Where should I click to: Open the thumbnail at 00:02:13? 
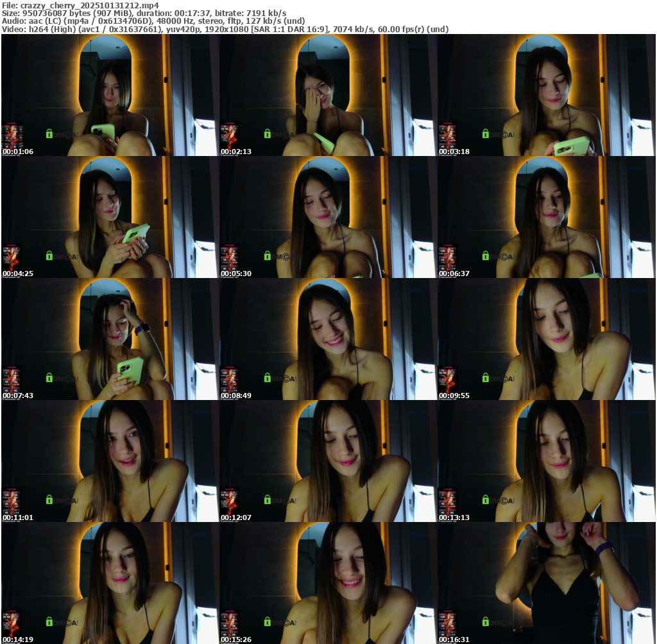pos(328,95)
